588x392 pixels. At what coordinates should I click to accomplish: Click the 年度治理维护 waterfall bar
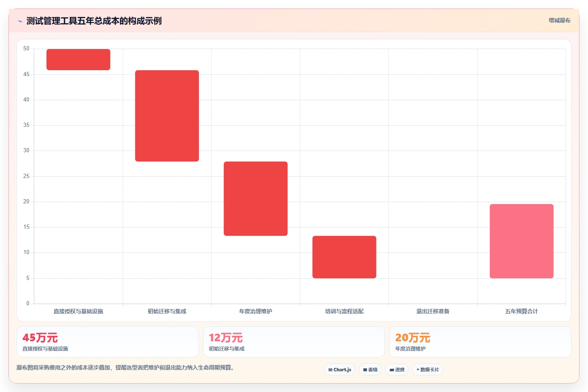point(256,199)
